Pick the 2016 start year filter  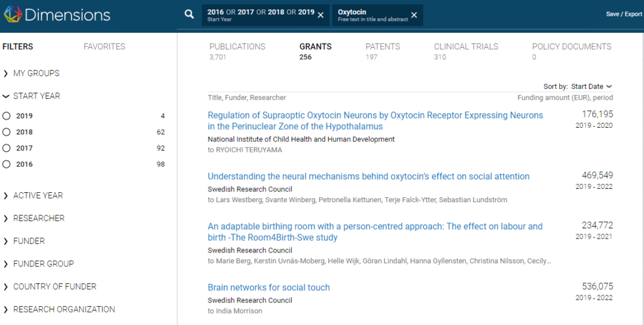(7, 164)
